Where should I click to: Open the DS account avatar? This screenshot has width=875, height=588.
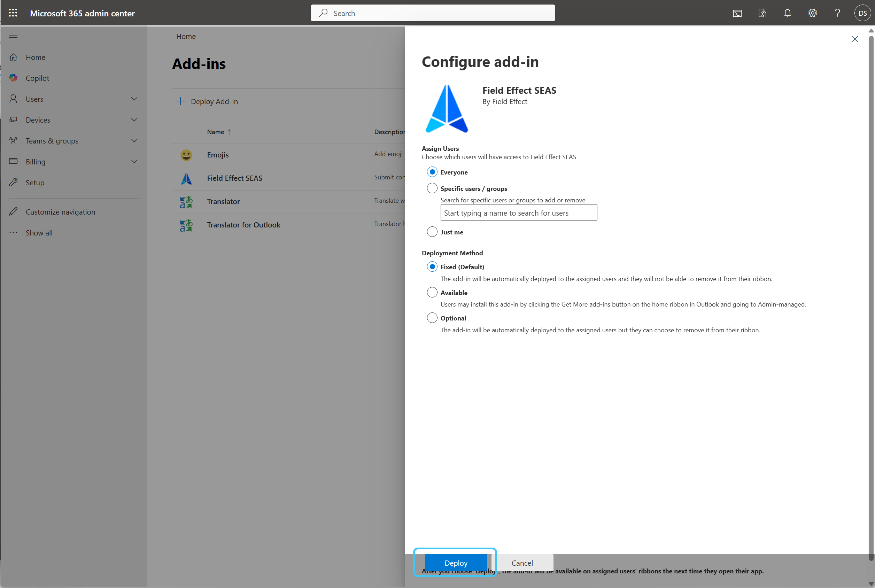click(x=862, y=13)
